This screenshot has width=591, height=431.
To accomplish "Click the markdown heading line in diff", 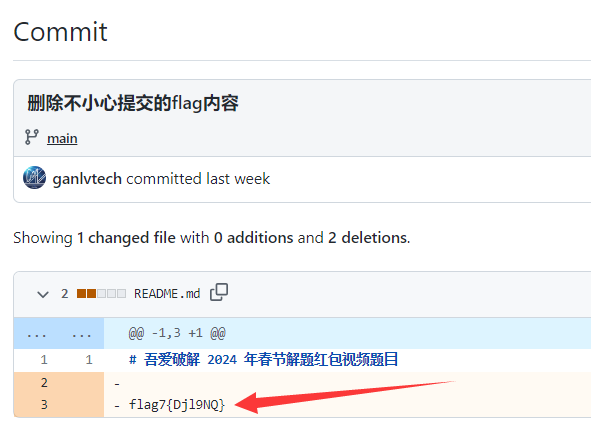I will click(x=263, y=359).
